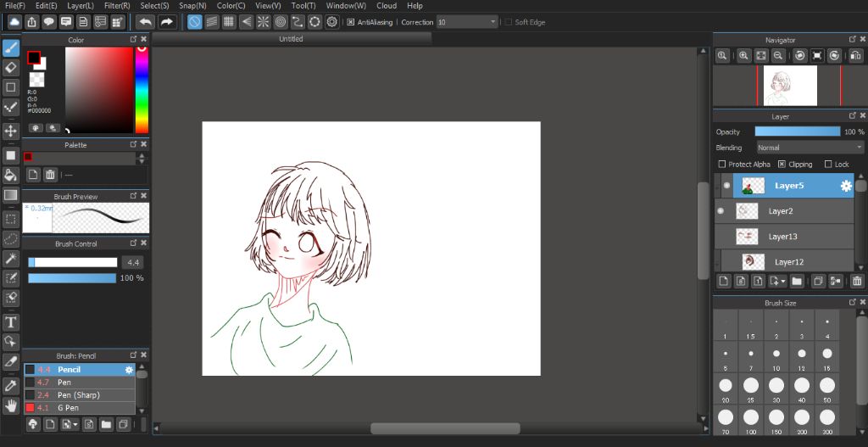Open the Layer menu
This screenshot has width=868, height=447.
pos(81,6)
